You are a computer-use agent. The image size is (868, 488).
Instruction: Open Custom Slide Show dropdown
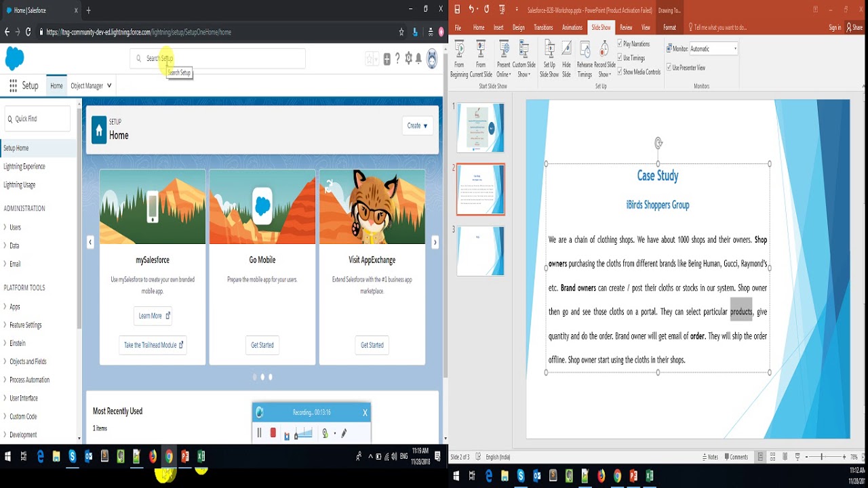(524, 59)
